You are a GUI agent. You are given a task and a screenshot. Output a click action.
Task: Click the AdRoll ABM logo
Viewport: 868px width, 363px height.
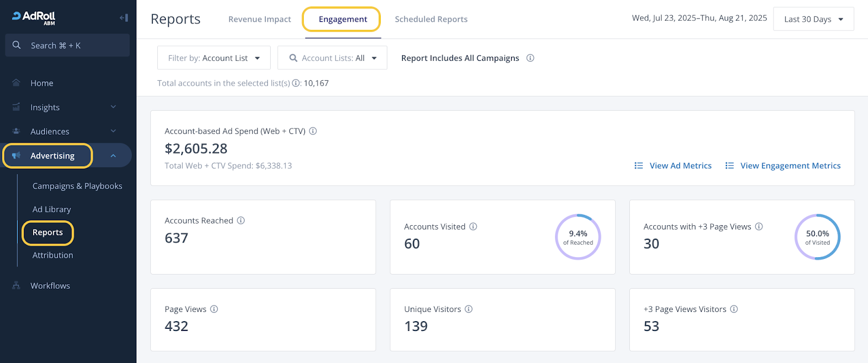click(34, 17)
